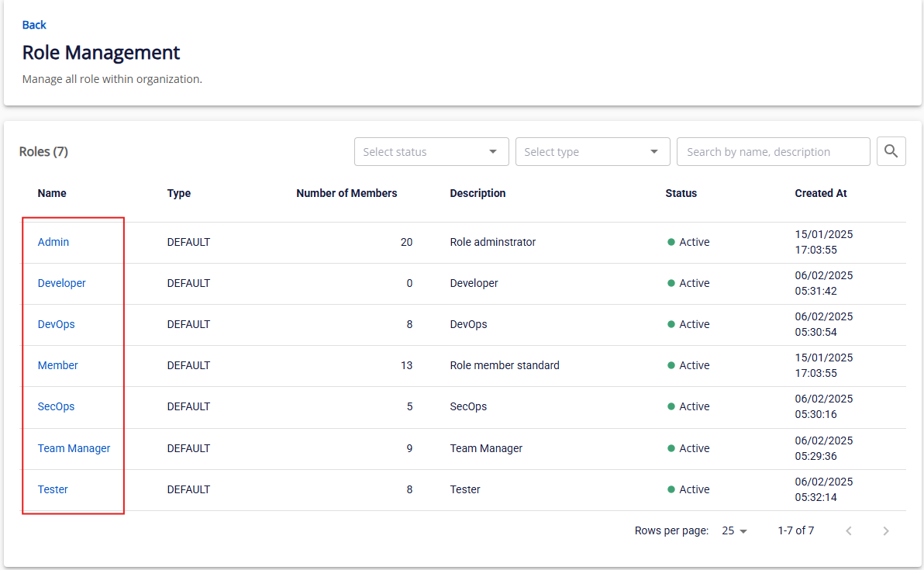Image resolution: width=924 pixels, height=570 pixels.
Task: Open the Select type dropdown
Action: click(592, 152)
